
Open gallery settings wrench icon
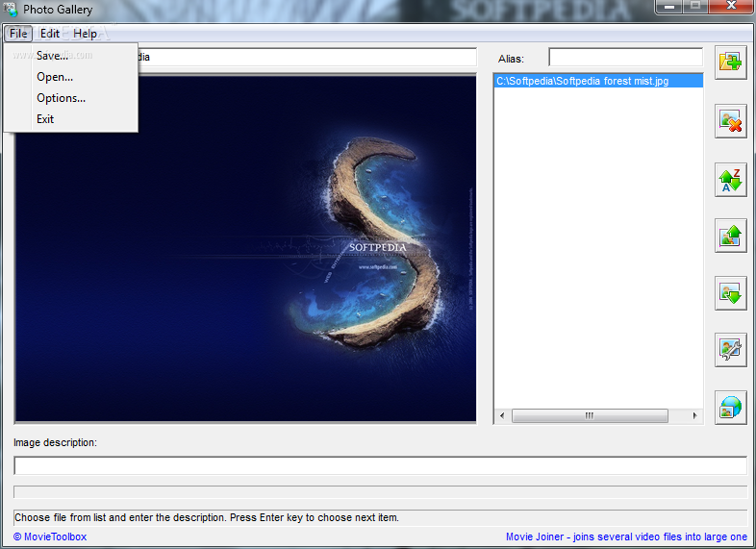[x=730, y=350]
